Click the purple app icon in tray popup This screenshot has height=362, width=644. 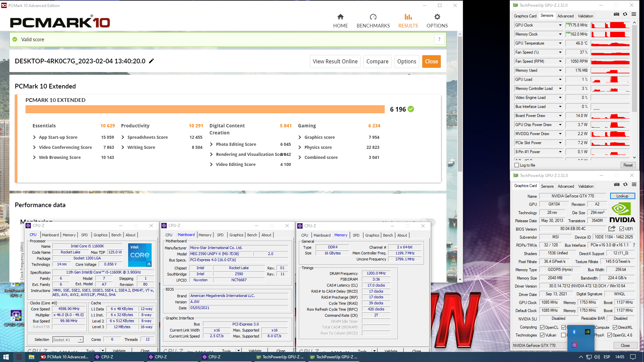[574, 345]
